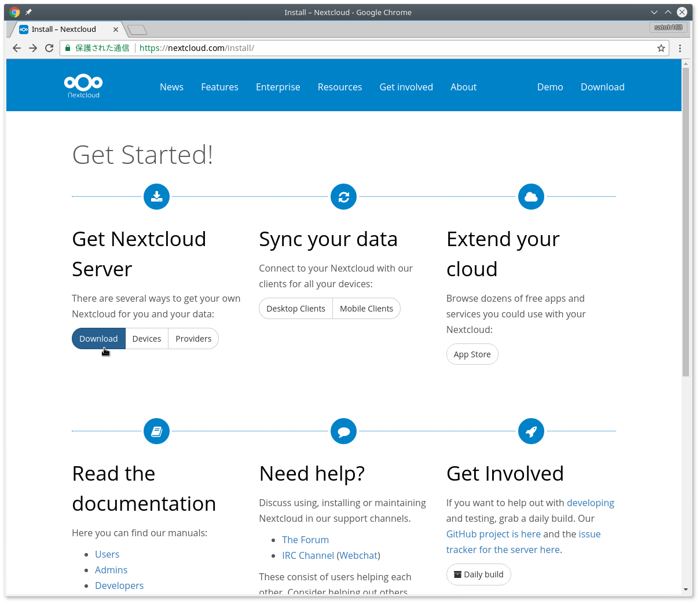
Task: Click the cloud circle icon above Extend your cloud
Action: 531,197
